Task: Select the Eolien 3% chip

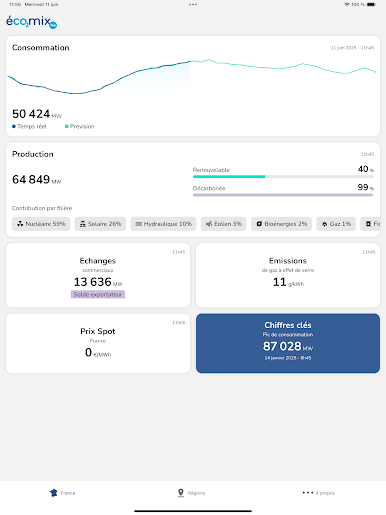Action: point(224,224)
